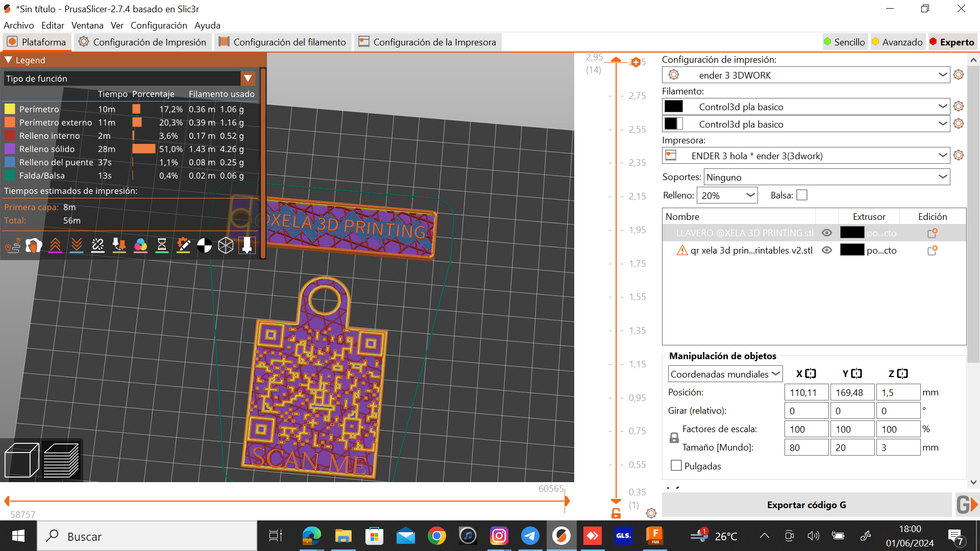This screenshot has width=980, height=551.
Task: Open edit icon for LLAVERO object row
Action: tap(933, 233)
